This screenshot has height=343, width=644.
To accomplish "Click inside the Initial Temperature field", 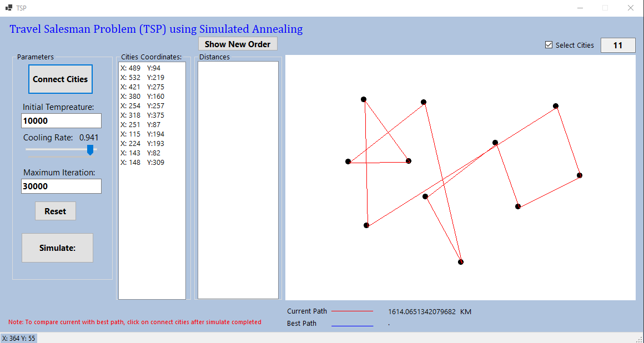I will [61, 120].
